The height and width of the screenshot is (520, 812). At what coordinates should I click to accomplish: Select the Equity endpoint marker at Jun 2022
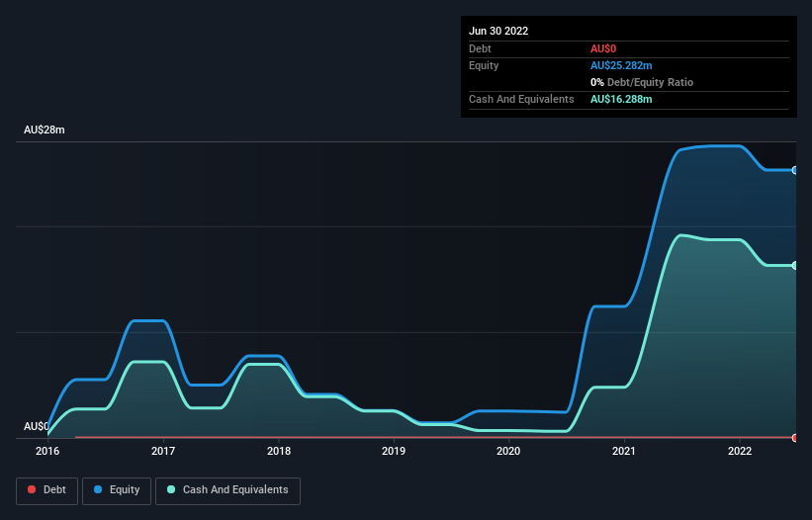795,170
